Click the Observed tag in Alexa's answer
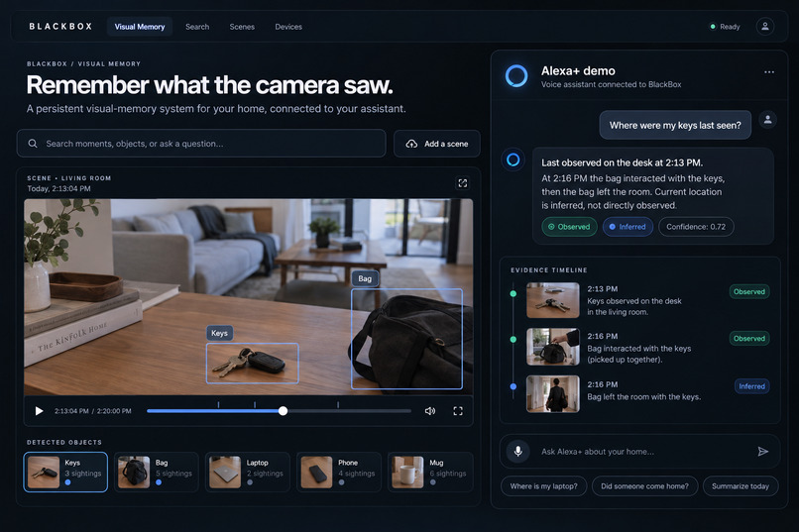This screenshot has height=532, width=799. tap(569, 227)
